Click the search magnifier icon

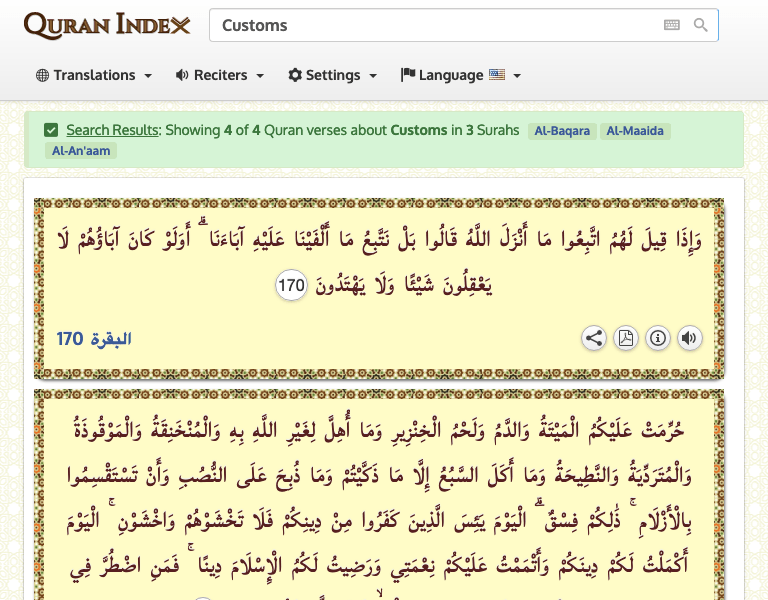point(701,25)
